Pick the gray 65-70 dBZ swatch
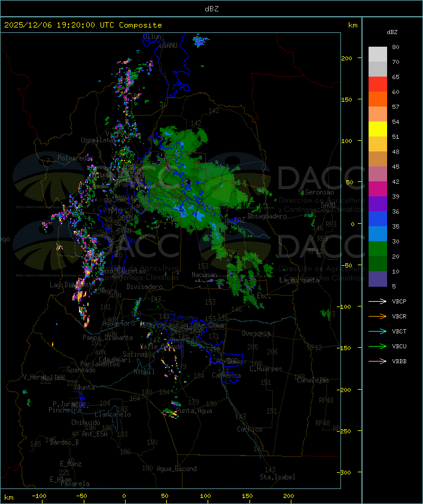 tap(378, 69)
